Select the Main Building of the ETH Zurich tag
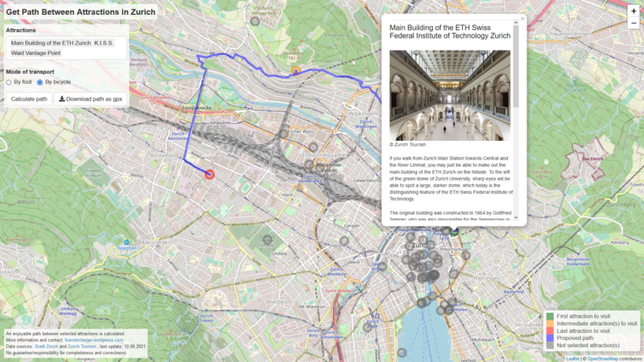Screen dimensions: 644x362 (50, 43)
